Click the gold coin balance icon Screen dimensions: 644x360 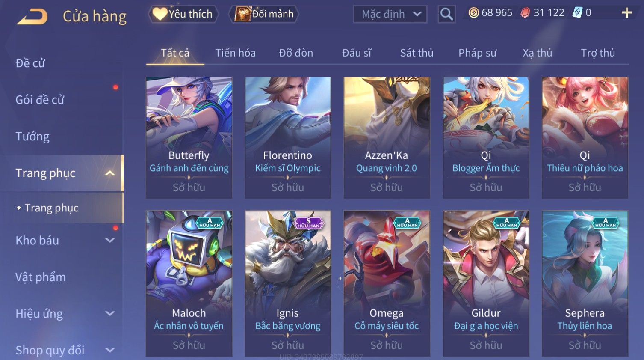[473, 13]
